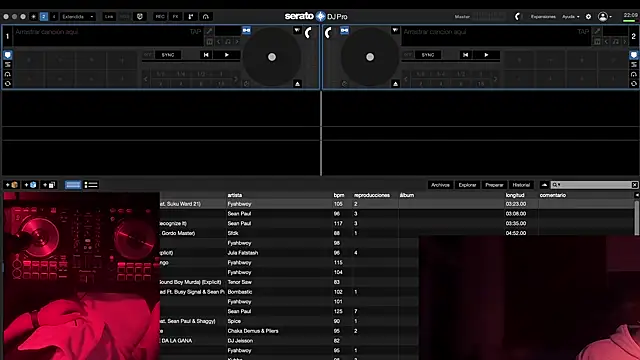Eject the track from deck 2
This screenshot has width=640, height=360.
point(395,84)
